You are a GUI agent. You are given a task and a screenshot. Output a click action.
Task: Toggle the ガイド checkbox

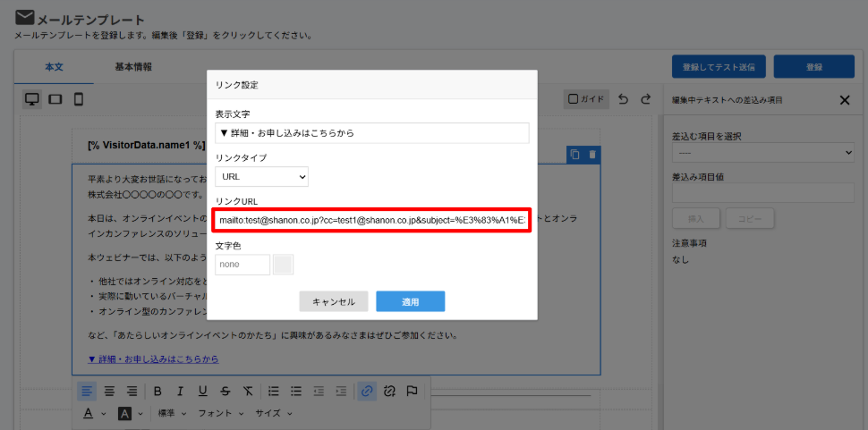tap(574, 99)
